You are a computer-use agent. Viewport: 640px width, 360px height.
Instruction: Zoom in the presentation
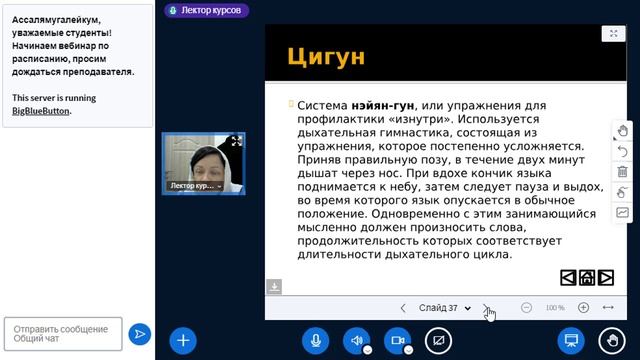coord(583,307)
